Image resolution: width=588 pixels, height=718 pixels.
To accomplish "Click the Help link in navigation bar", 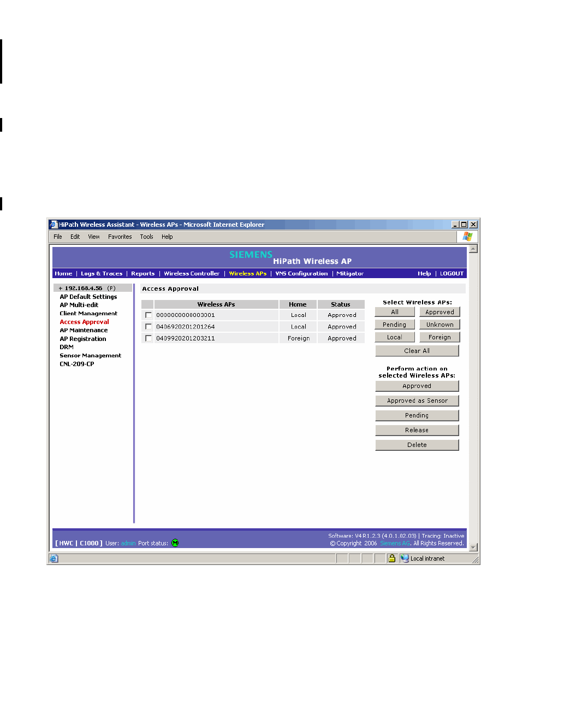I will tap(424, 274).
